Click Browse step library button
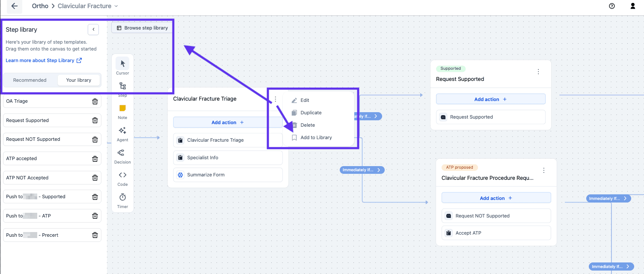644x274 pixels. pyautogui.click(x=142, y=28)
